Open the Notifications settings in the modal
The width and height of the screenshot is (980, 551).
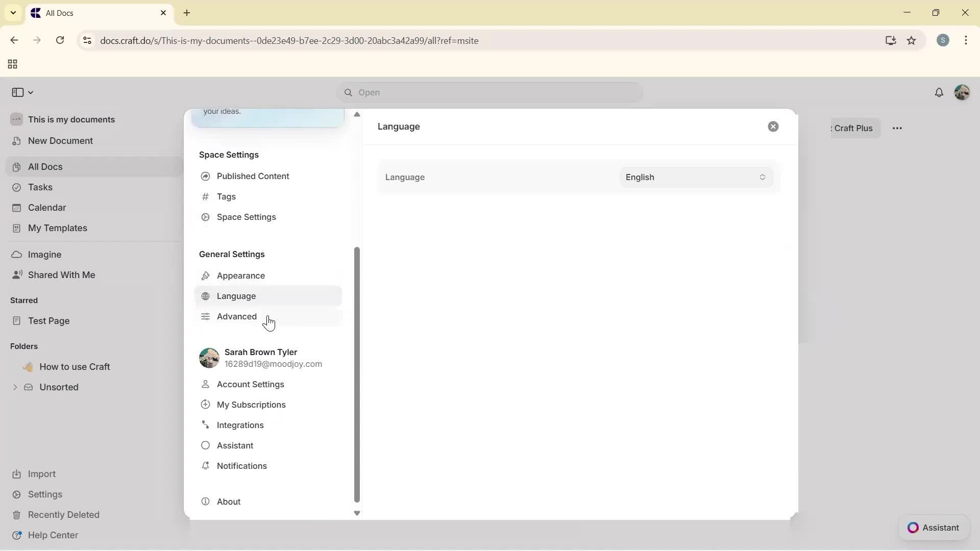pos(241,466)
